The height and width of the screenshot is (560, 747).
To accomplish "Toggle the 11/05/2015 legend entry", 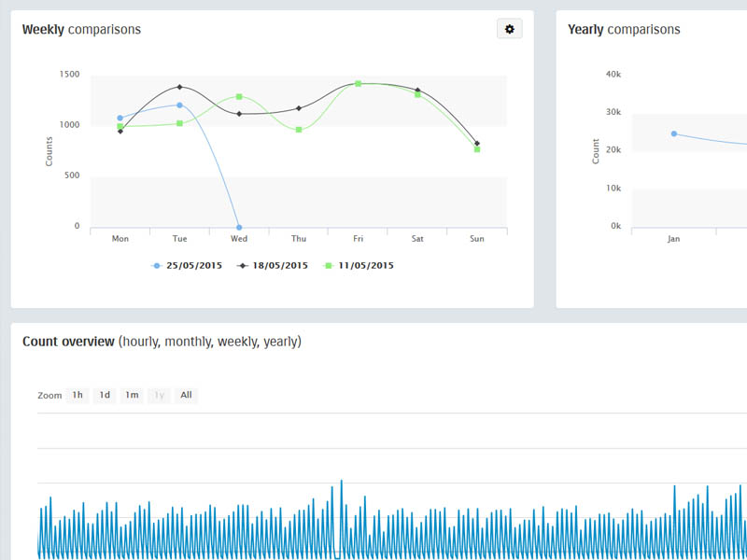I will click(359, 266).
